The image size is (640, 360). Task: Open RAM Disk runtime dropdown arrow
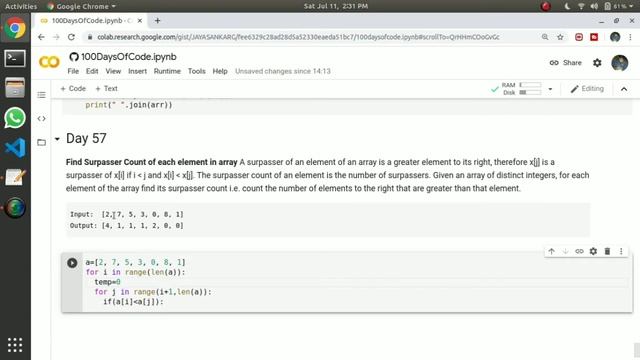[550, 89]
